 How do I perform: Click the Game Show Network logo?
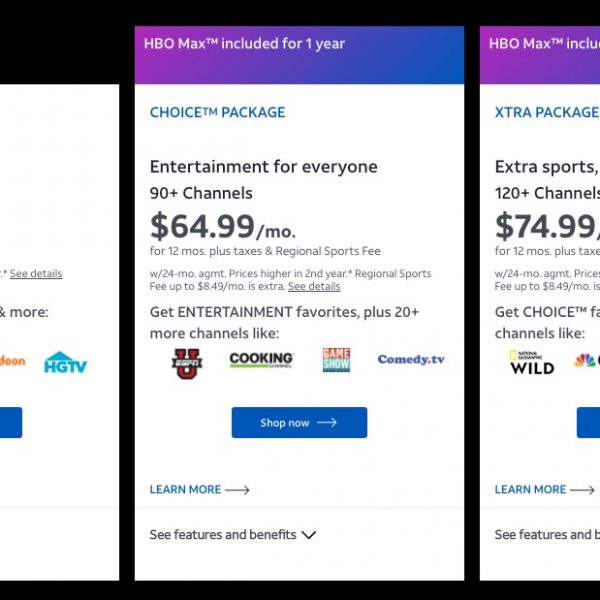336,360
